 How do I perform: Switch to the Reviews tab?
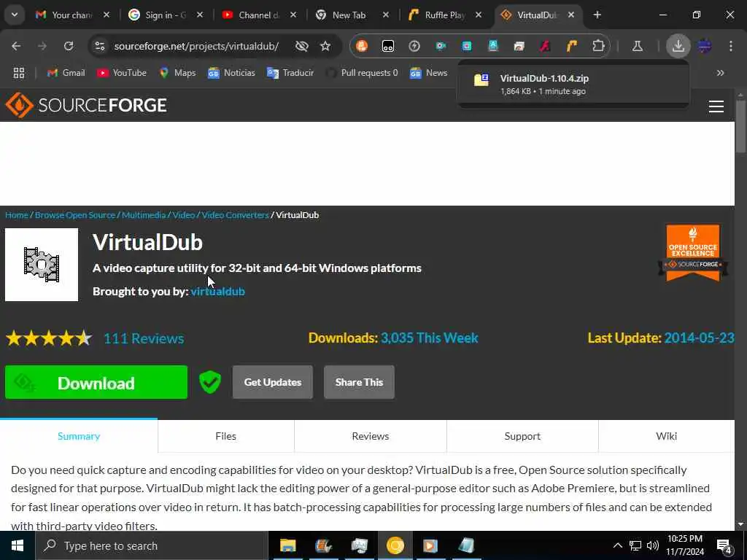click(x=371, y=436)
